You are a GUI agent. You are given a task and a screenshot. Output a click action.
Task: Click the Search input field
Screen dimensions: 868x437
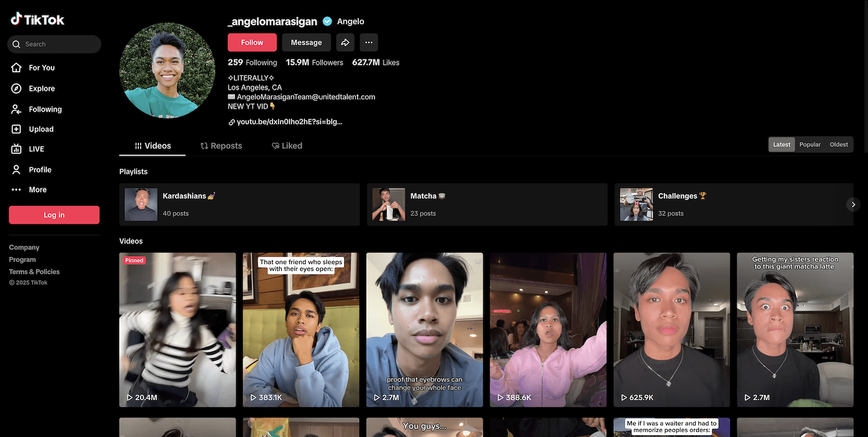(58, 44)
